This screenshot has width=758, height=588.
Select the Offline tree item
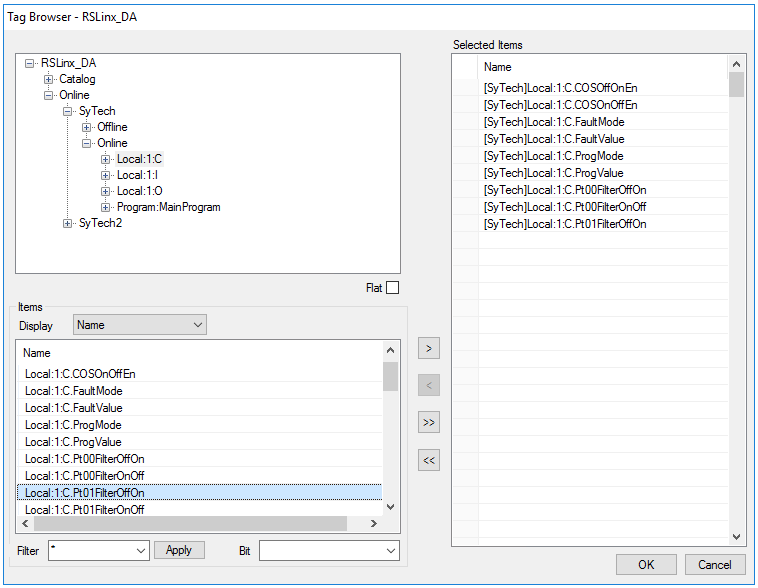tap(113, 127)
